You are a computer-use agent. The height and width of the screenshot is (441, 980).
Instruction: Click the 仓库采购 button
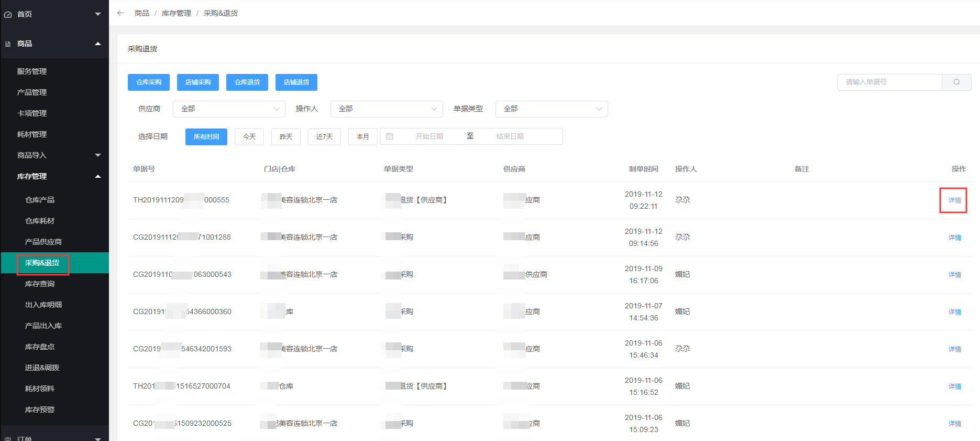pyautogui.click(x=149, y=82)
